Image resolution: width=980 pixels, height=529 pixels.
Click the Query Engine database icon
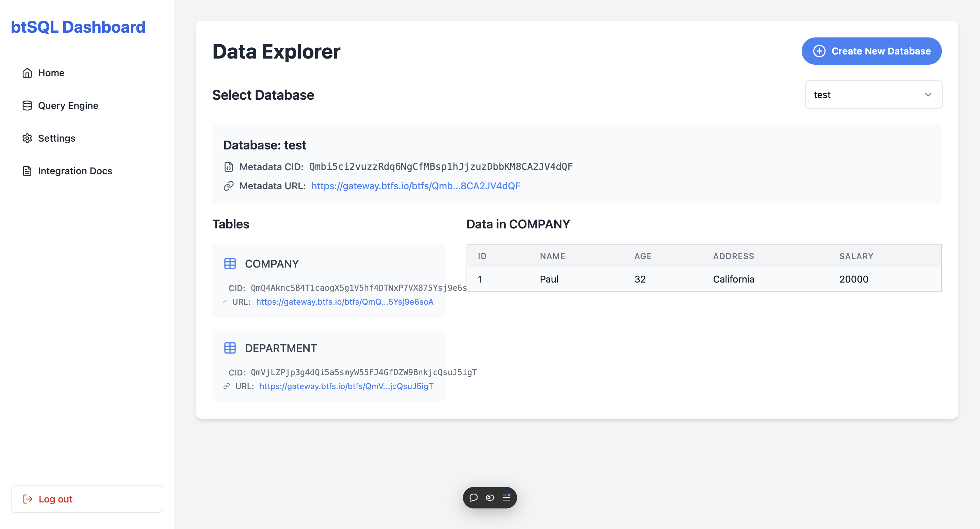click(27, 106)
